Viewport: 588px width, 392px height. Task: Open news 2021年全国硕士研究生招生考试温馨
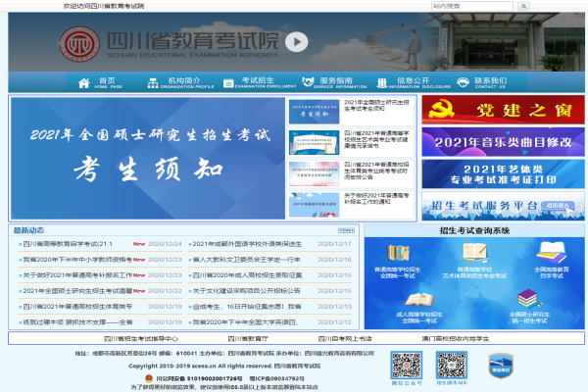click(x=77, y=291)
